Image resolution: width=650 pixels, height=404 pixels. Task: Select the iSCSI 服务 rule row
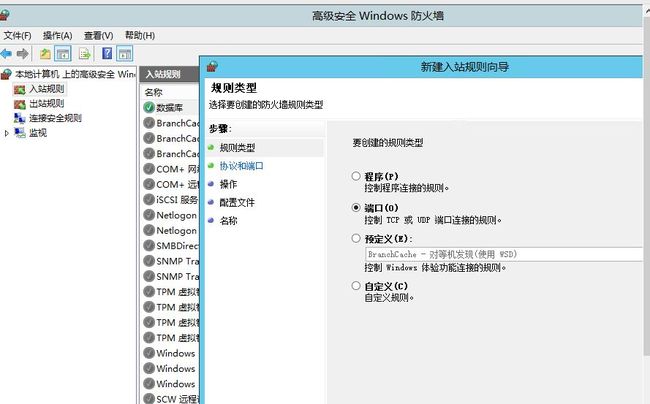[171, 200]
